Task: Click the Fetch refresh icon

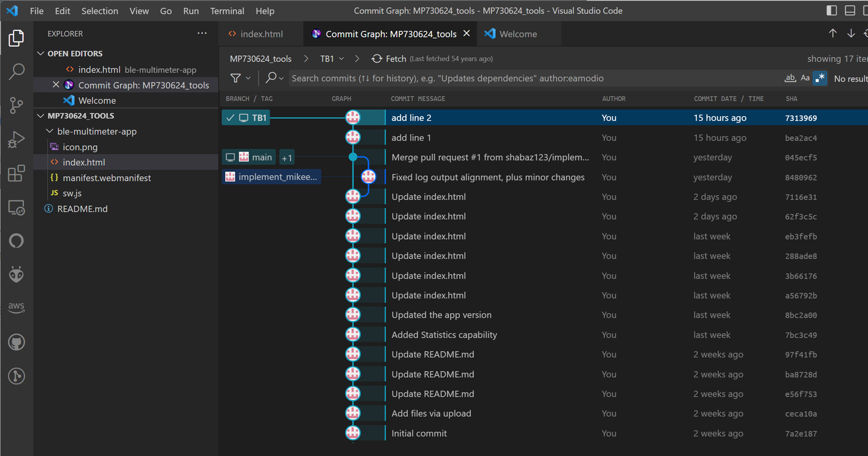Action: [377, 59]
